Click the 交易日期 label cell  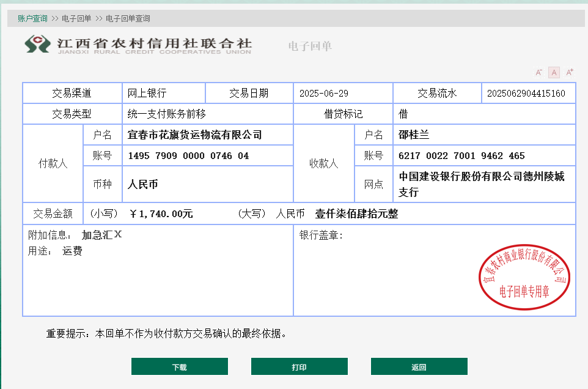249,93
